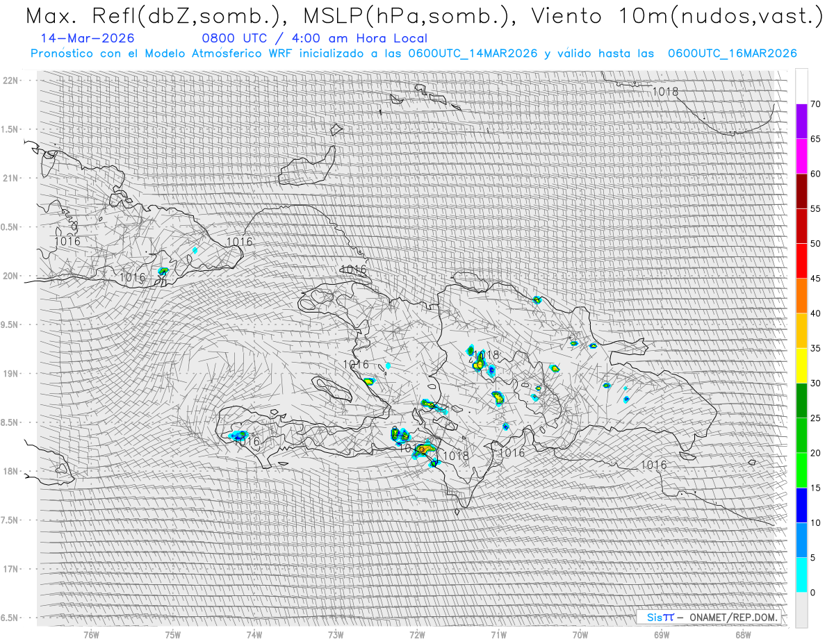834x644 pixels.
Task: Click the '20N' latitude label
Action: [x=10, y=276]
